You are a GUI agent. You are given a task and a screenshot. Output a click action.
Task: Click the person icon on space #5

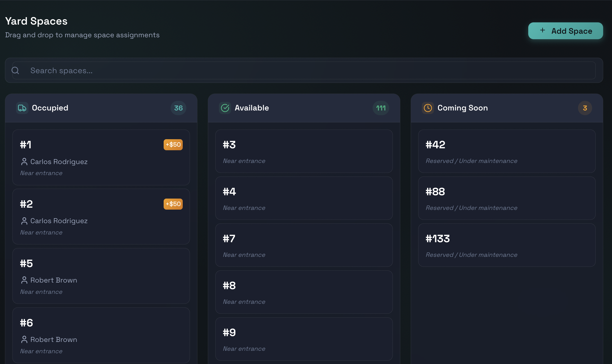tap(24, 280)
